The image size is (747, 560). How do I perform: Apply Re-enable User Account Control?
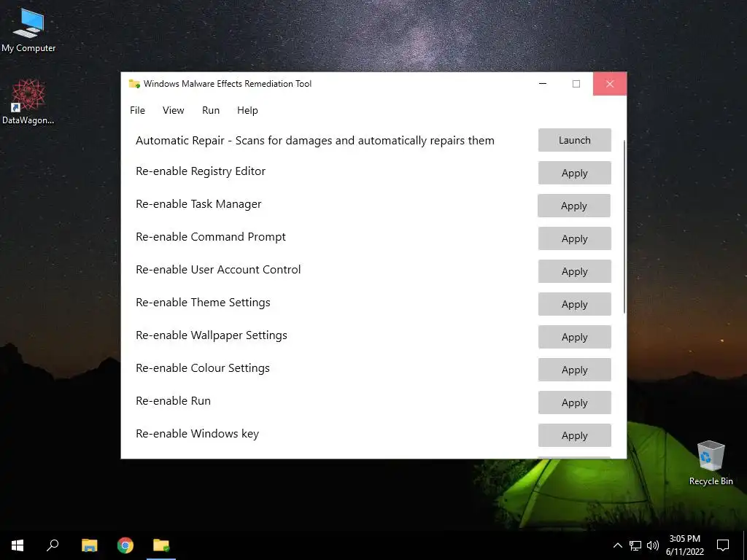click(575, 271)
